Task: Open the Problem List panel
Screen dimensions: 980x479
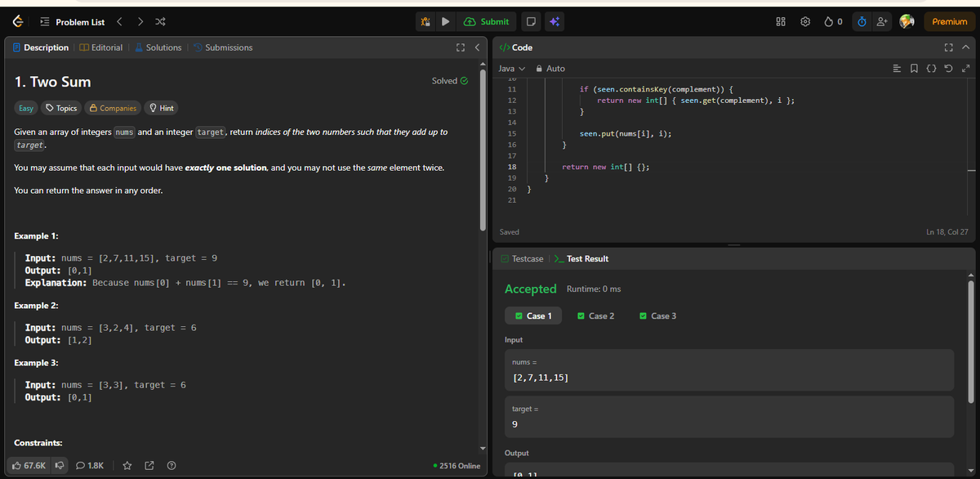Action: pyautogui.click(x=71, y=22)
